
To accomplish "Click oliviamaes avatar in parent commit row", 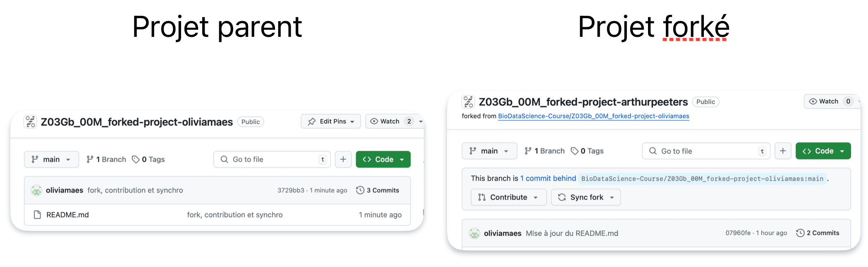I will pyautogui.click(x=36, y=190).
